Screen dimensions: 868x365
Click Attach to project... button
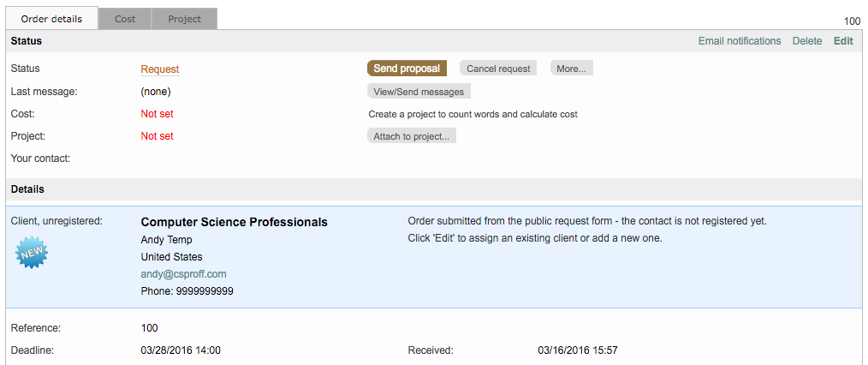pyautogui.click(x=411, y=136)
